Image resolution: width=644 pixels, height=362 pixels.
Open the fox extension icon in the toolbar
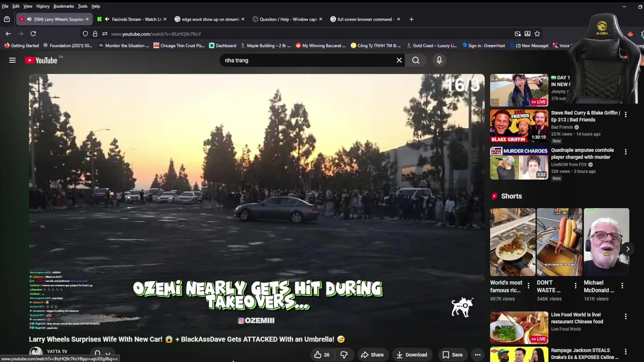coord(630,34)
